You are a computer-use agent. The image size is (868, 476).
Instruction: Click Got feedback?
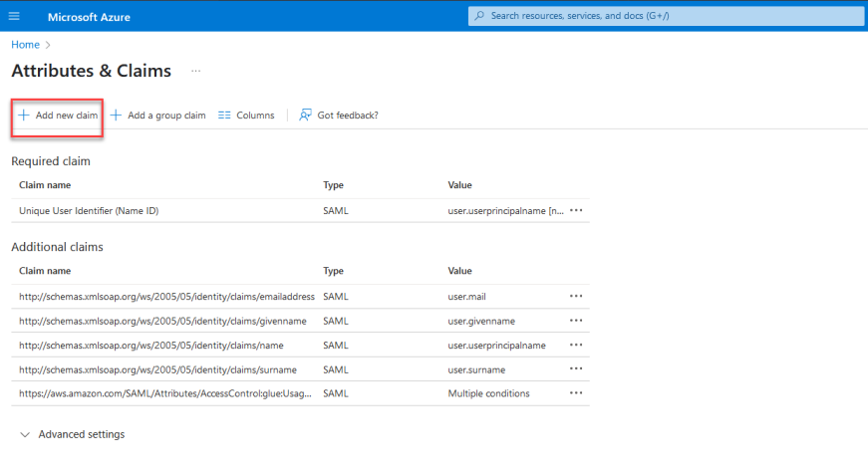(x=339, y=115)
